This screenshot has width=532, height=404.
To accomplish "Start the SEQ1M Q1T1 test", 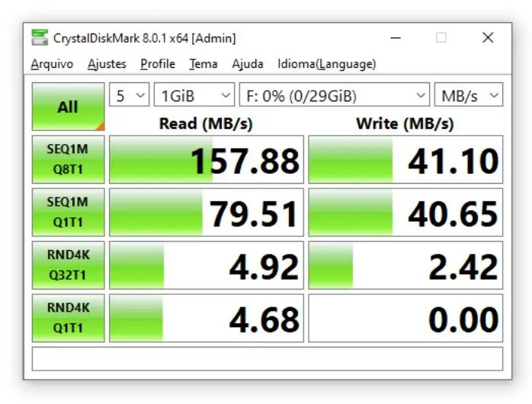I will (68, 212).
